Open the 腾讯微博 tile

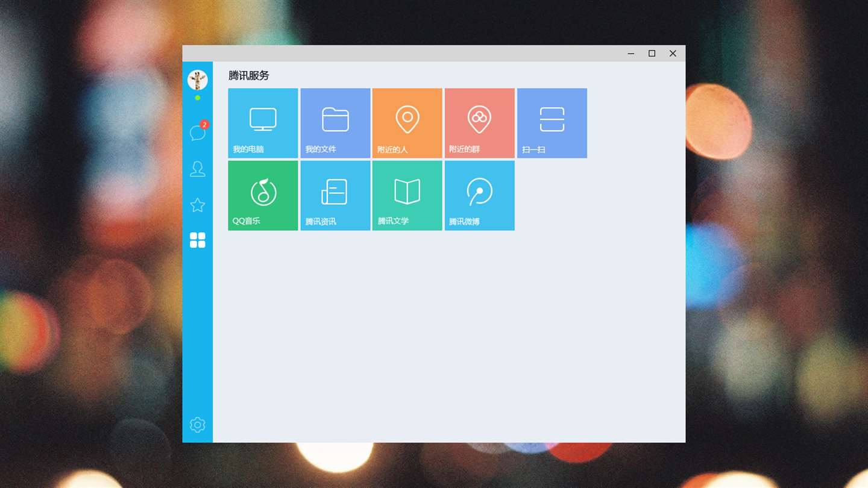pyautogui.click(x=480, y=195)
